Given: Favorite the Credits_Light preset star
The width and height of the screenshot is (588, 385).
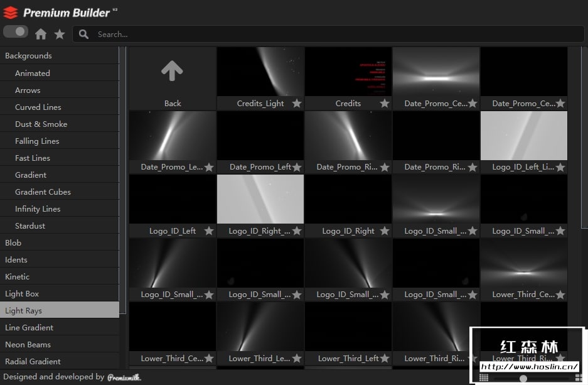Looking at the screenshot, I should click(x=297, y=103).
